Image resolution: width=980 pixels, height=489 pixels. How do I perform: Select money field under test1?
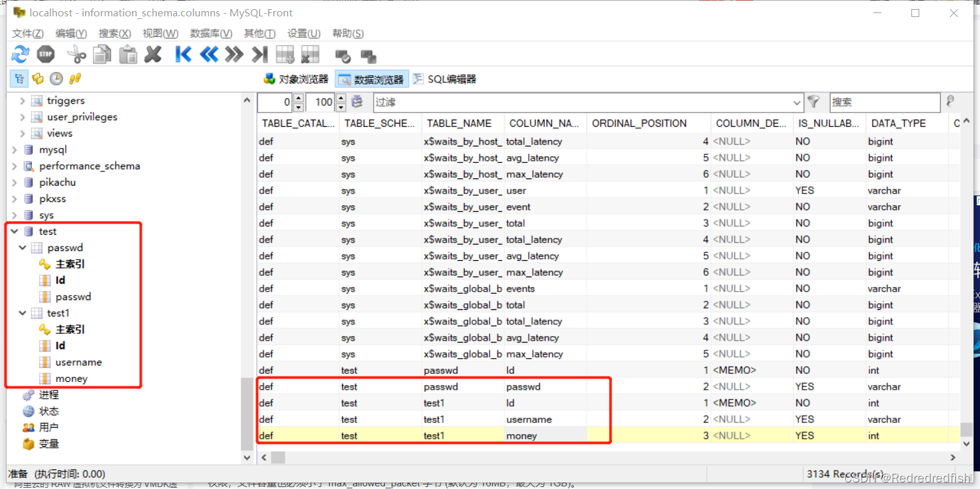tap(71, 379)
